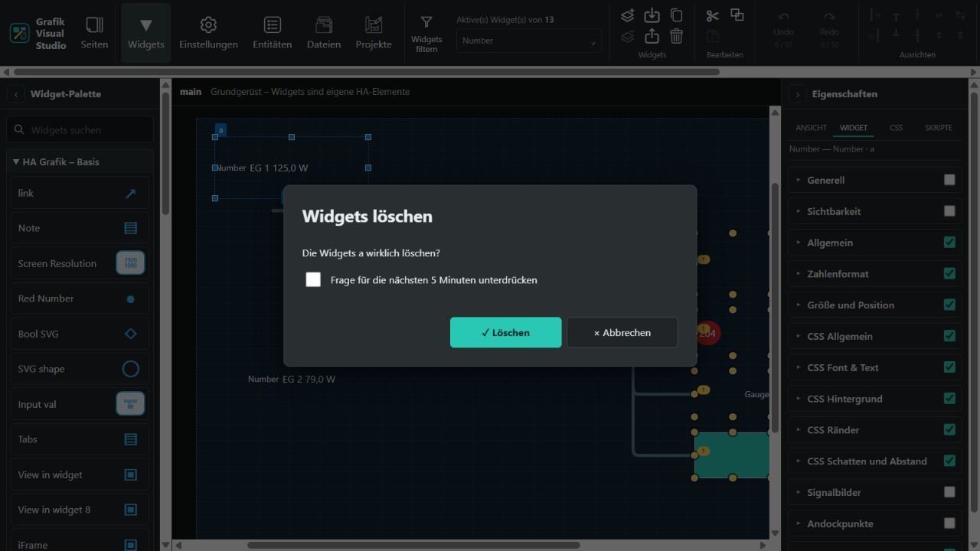Uncheck the Zahlenformat checkbox
The image size is (980, 551).
tap(949, 273)
